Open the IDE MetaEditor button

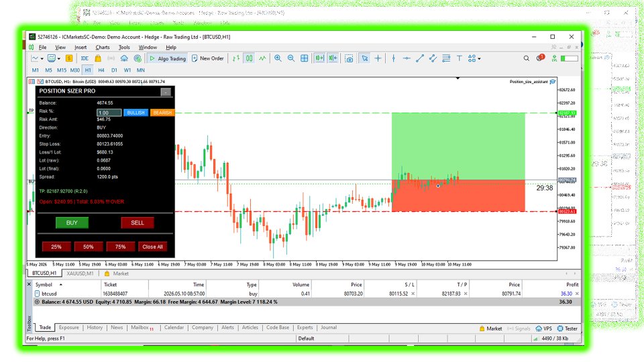coord(85,58)
